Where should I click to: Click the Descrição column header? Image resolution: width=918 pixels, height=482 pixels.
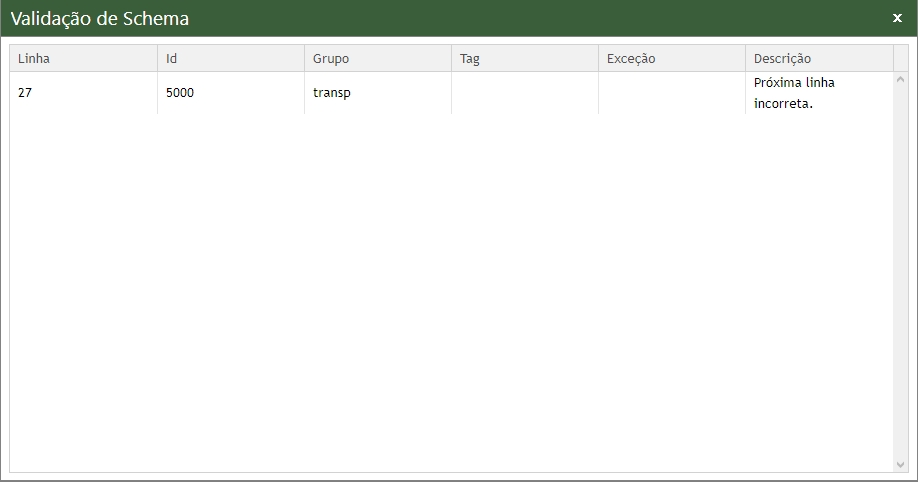click(x=818, y=59)
